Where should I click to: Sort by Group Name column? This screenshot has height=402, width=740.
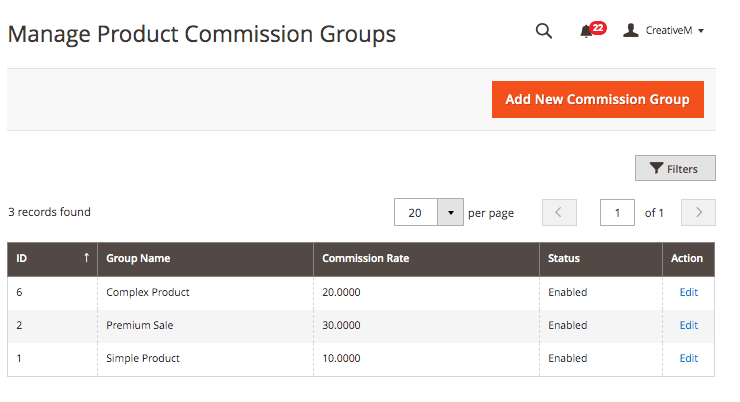click(138, 258)
